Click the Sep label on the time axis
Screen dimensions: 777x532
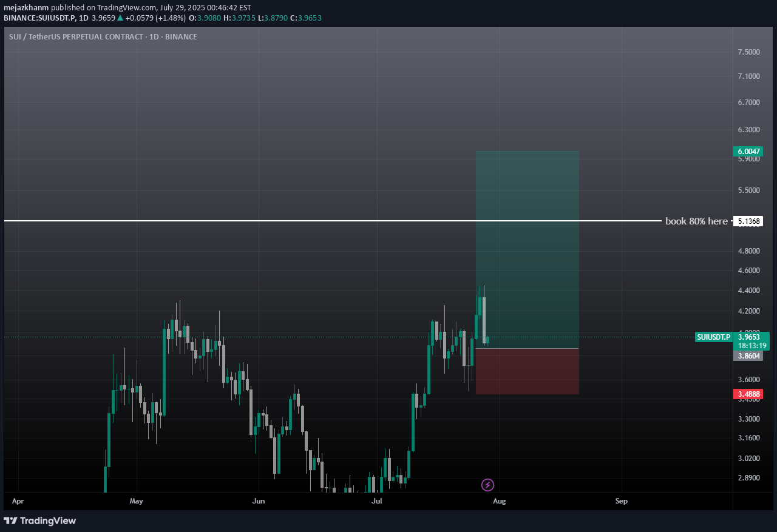tap(621, 501)
